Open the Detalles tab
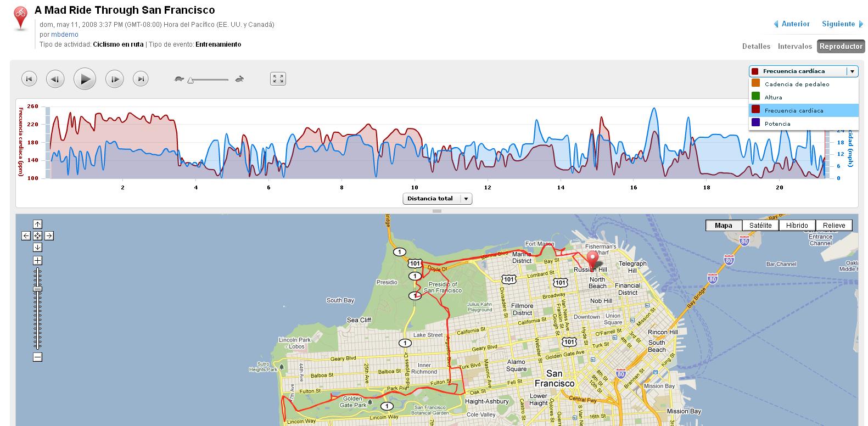 756,47
